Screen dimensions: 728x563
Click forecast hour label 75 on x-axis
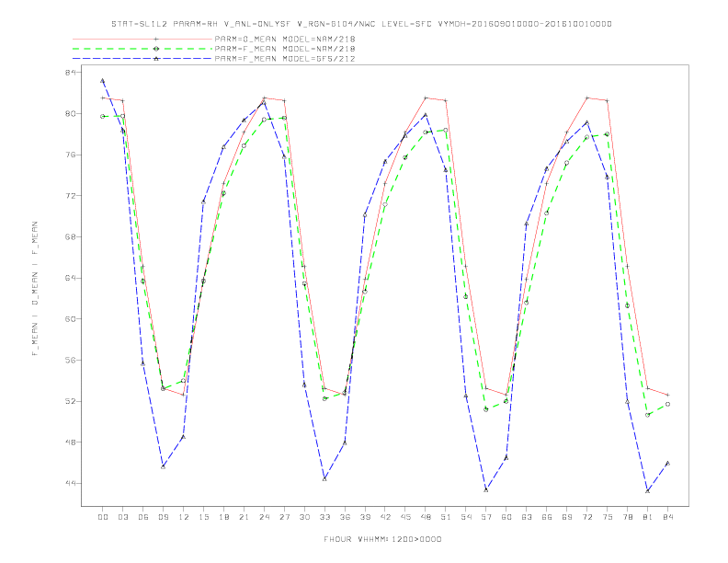click(608, 517)
